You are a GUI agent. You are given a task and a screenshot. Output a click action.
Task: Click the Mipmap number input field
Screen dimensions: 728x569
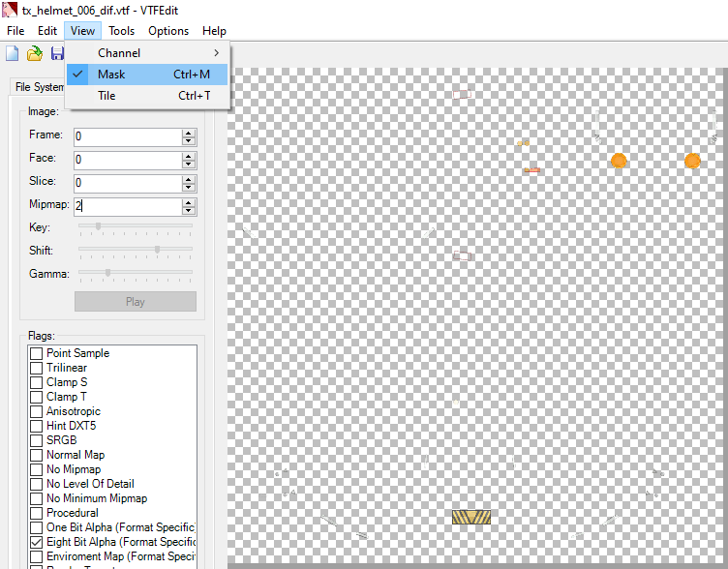(x=128, y=206)
